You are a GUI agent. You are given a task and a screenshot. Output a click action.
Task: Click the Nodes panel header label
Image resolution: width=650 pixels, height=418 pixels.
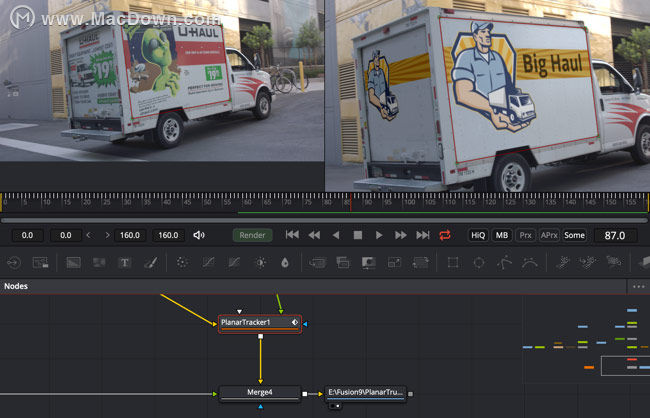[x=16, y=286]
